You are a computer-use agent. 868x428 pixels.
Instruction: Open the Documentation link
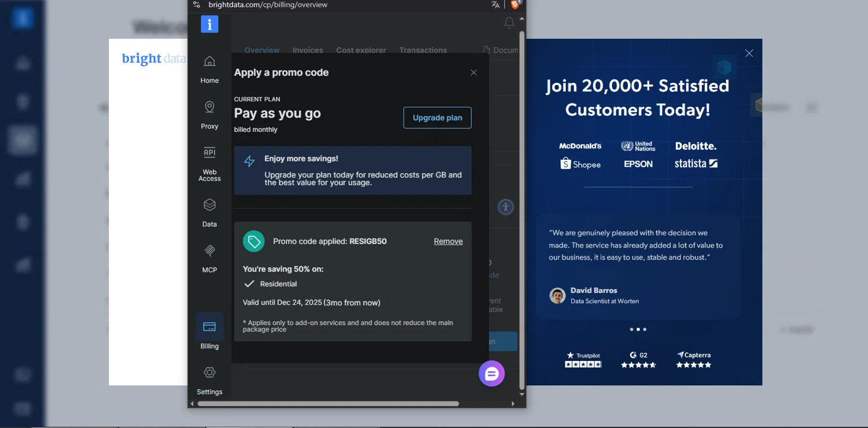point(501,50)
